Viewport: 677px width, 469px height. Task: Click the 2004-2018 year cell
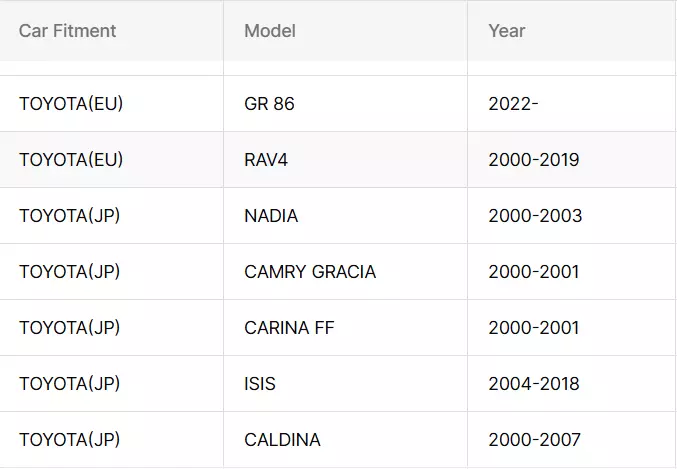tap(572, 383)
